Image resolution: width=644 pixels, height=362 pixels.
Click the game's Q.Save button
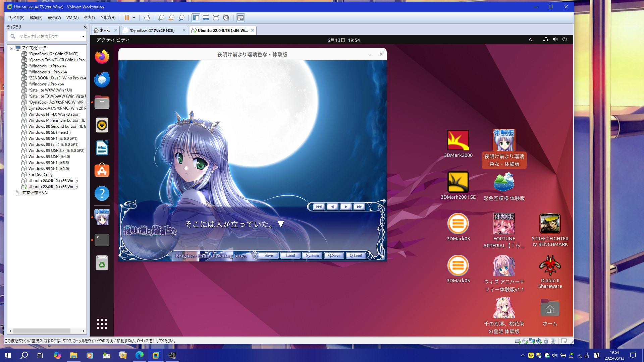click(x=334, y=256)
